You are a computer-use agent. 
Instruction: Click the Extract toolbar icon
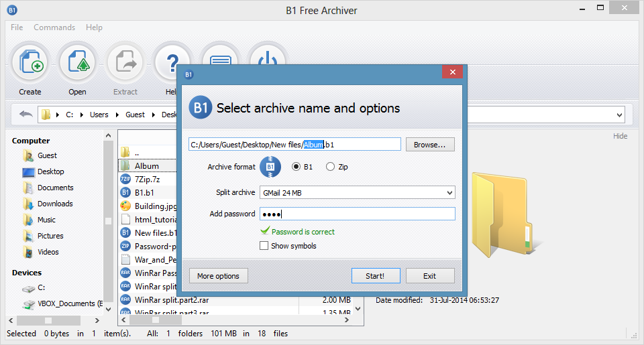(x=125, y=62)
